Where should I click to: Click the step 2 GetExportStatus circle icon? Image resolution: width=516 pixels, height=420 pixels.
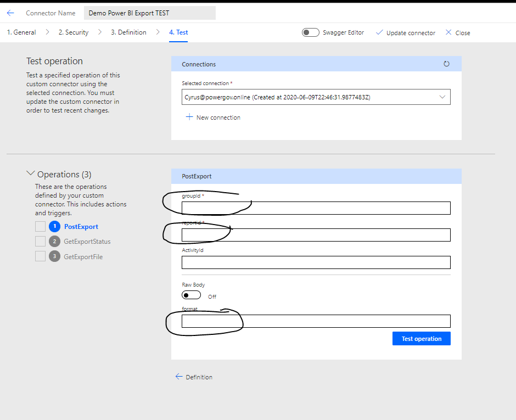[54, 242]
